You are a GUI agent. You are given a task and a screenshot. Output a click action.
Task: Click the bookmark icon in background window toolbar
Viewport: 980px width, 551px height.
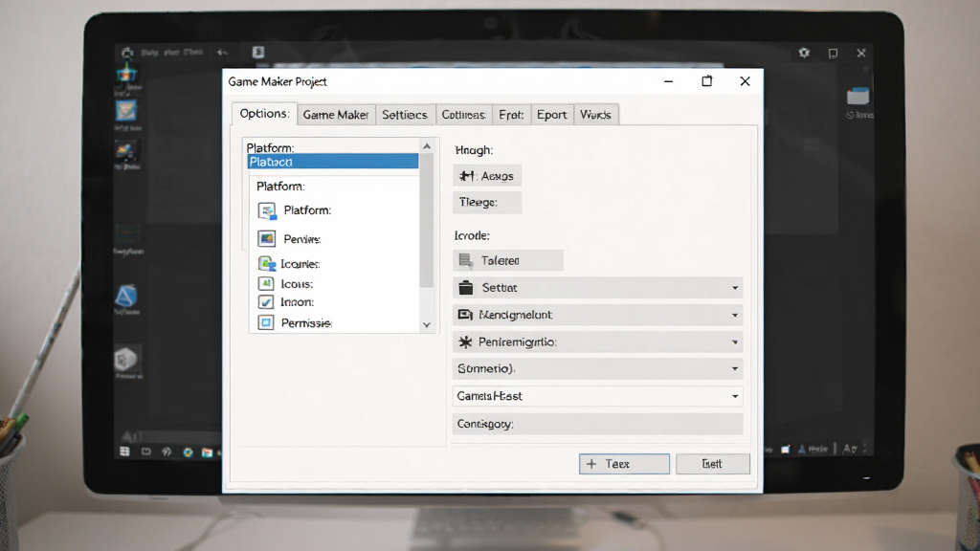tap(258, 52)
